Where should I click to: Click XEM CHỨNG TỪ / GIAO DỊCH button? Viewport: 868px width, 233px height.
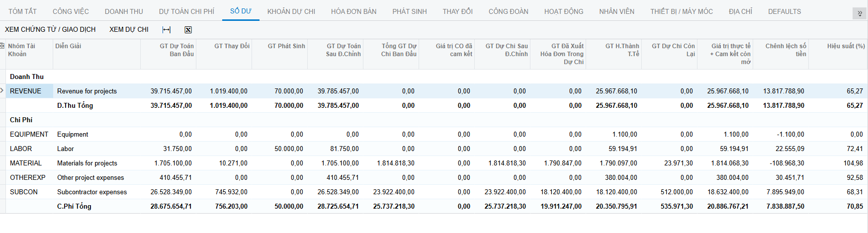(x=50, y=30)
